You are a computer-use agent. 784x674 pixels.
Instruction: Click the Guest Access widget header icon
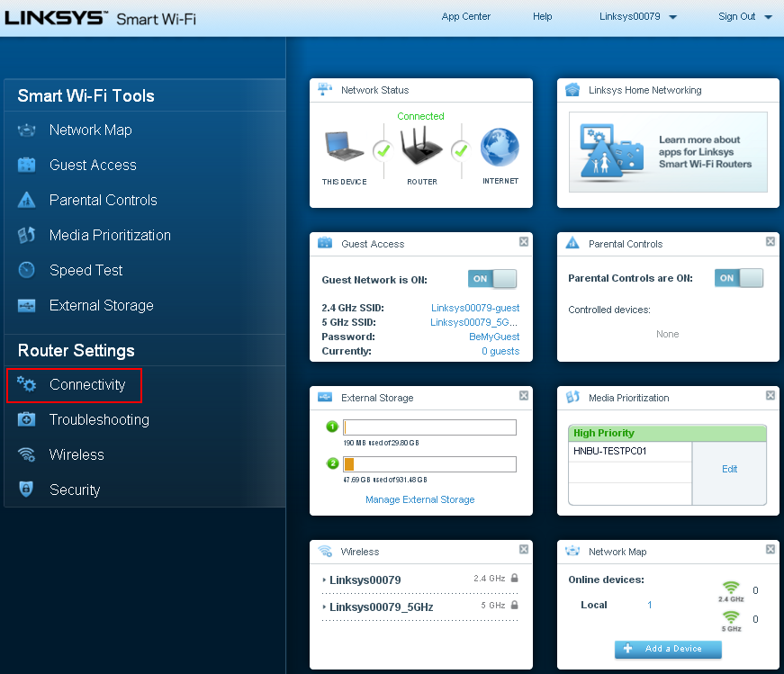(x=325, y=243)
